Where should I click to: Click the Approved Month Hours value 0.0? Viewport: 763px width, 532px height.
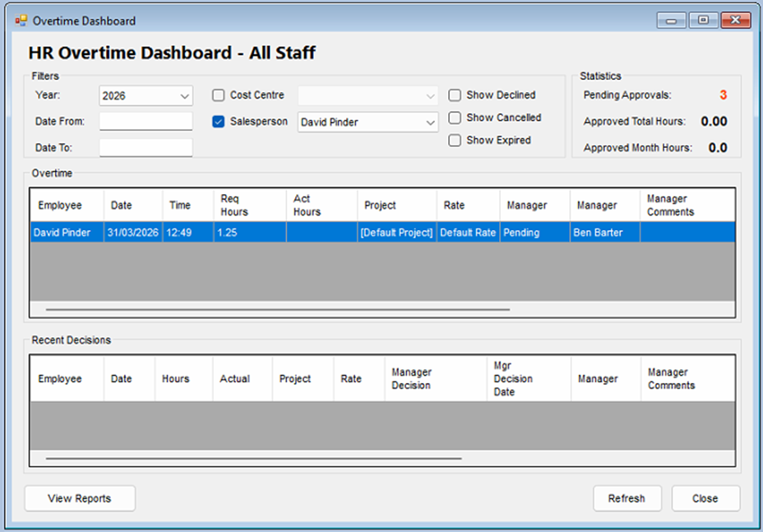click(x=718, y=147)
